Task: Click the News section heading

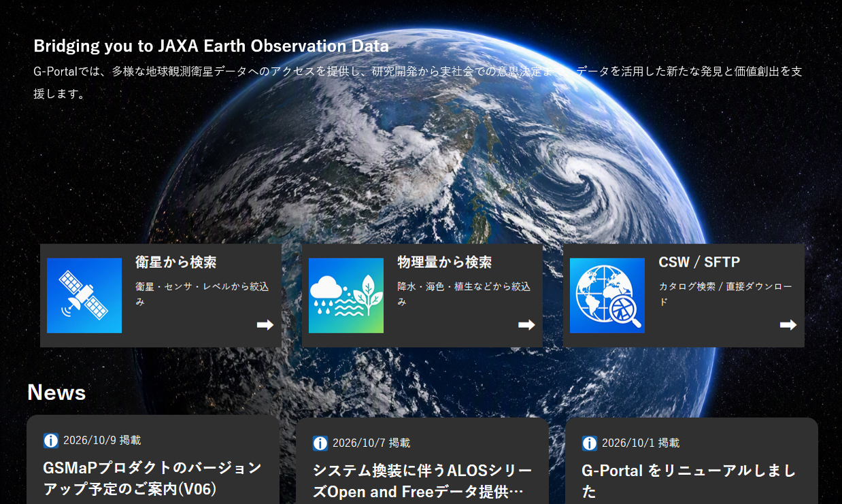Action: point(56,392)
